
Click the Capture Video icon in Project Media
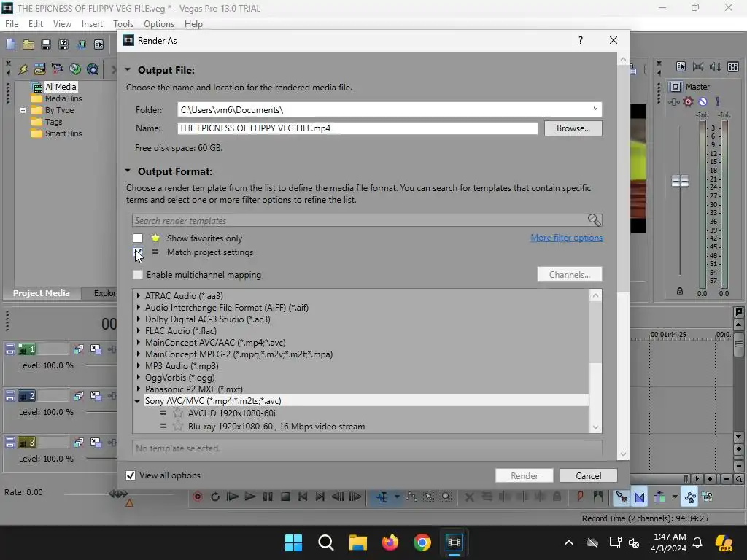click(x=57, y=69)
